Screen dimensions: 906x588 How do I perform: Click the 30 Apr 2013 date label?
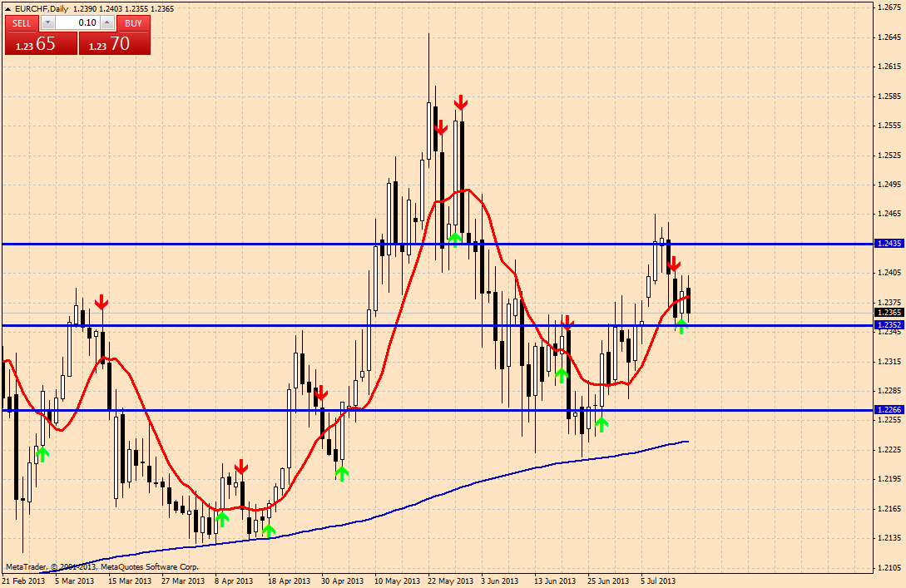342,581
